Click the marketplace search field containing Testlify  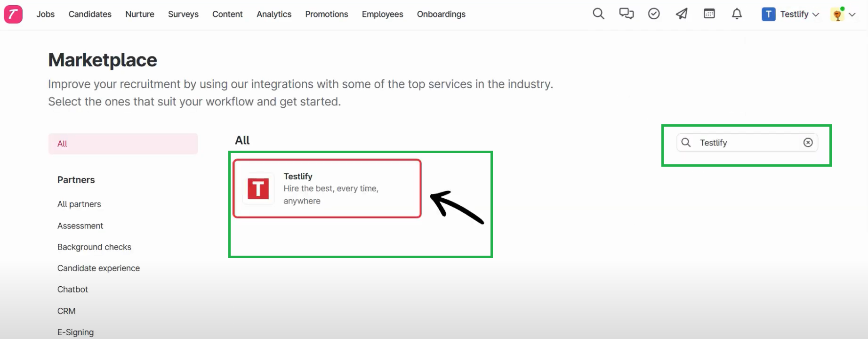(x=747, y=142)
